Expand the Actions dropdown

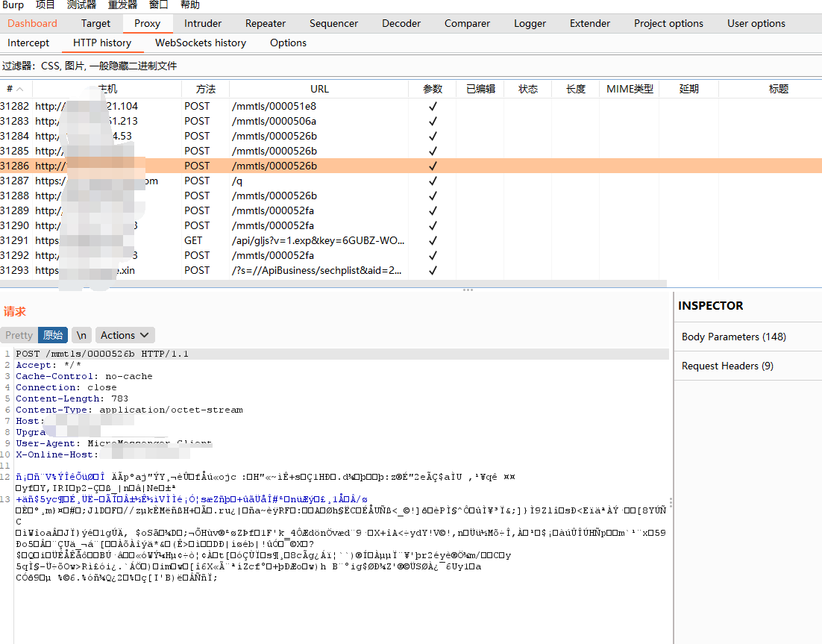point(125,335)
